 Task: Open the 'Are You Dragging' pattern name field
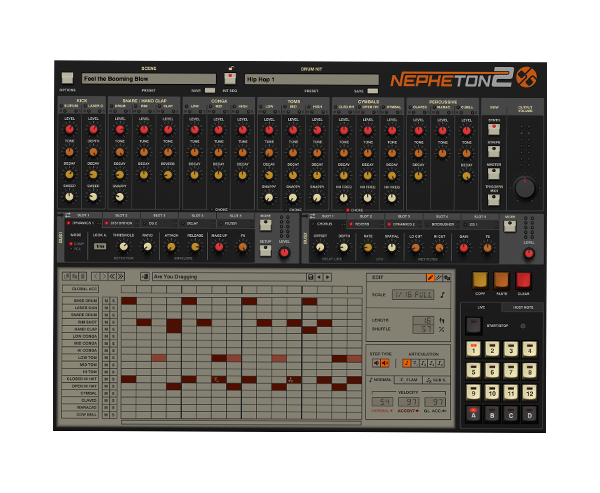[x=229, y=277]
